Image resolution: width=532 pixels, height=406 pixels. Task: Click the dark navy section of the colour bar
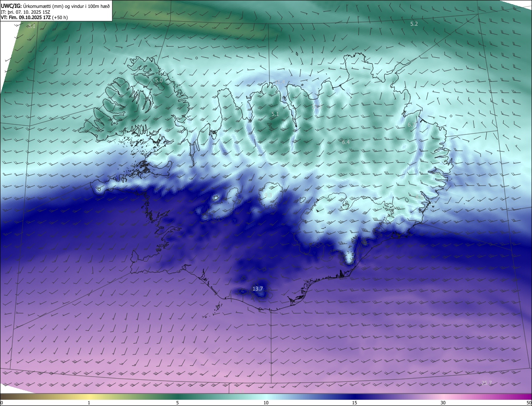click(x=355, y=397)
